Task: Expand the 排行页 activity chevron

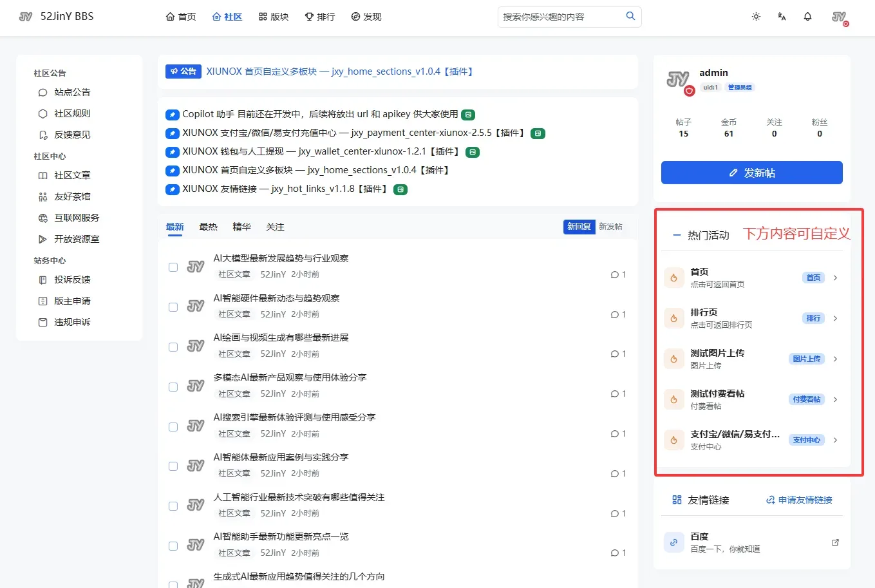Action: pyautogui.click(x=835, y=318)
